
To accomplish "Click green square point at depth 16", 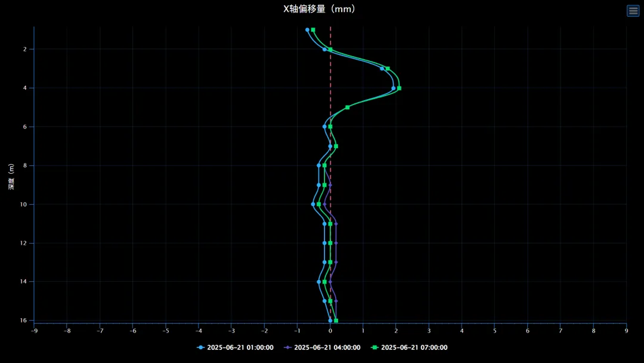I will pos(336,321).
